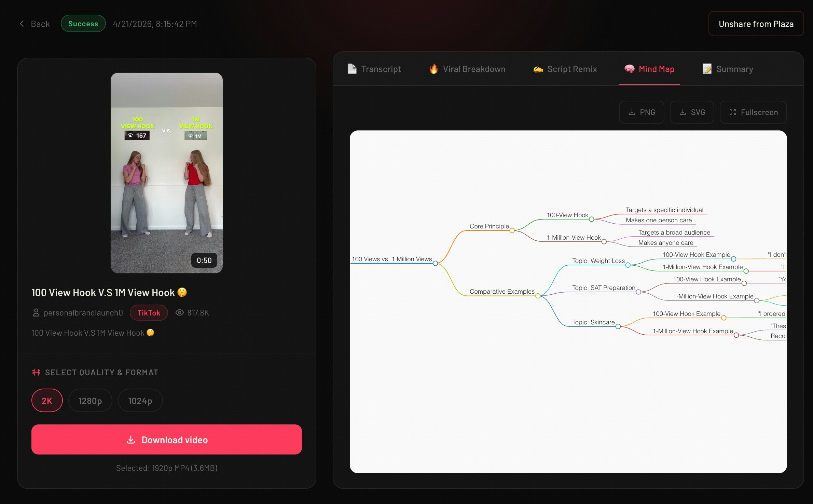Download mind map as PNG
Viewport: 813px width, 504px height.
tap(642, 112)
